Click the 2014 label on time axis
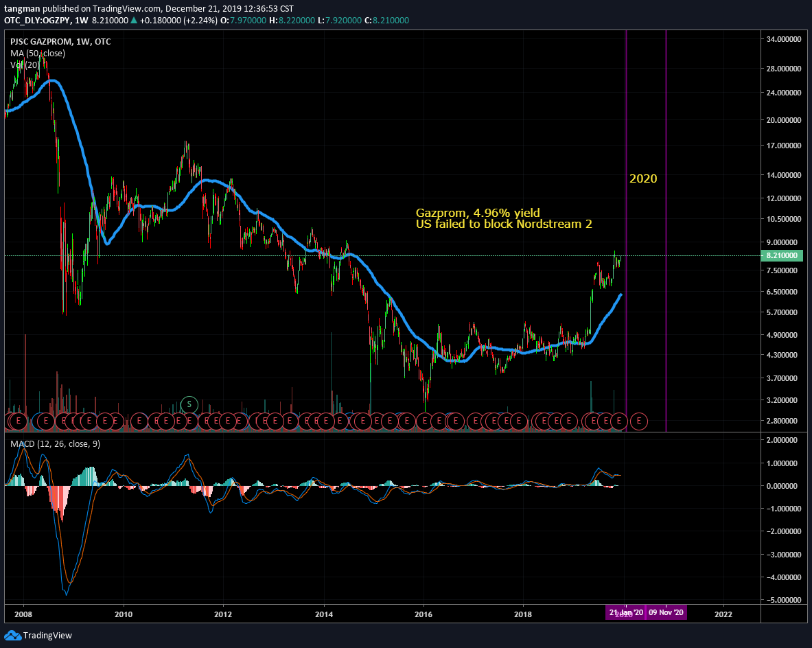812x648 pixels. pyautogui.click(x=324, y=614)
